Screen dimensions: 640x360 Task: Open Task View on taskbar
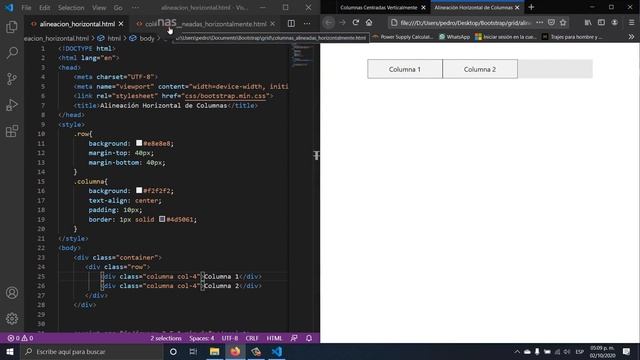click(193, 351)
